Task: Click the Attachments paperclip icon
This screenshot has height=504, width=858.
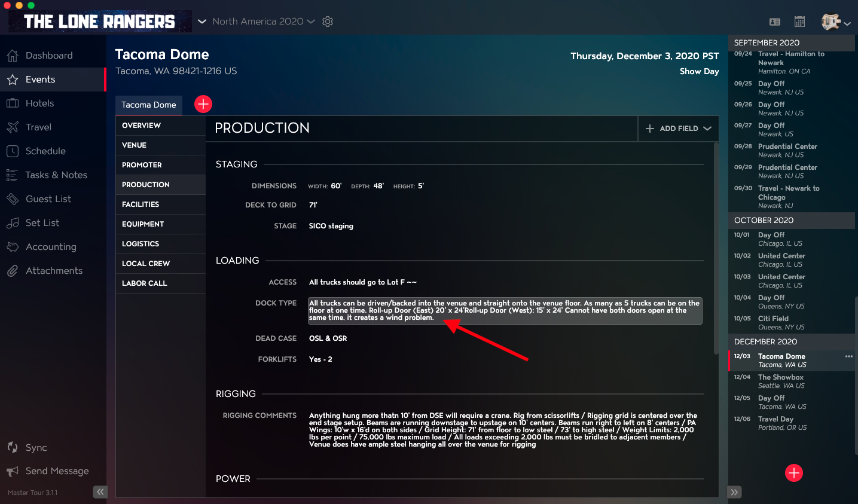Action: pyautogui.click(x=13, y=271)
